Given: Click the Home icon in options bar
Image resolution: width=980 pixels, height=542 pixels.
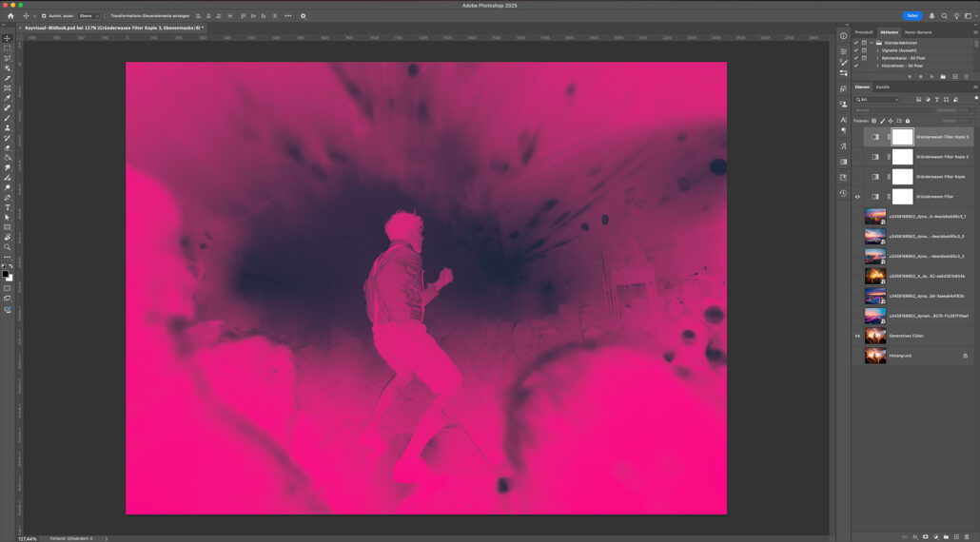Looking at the screenshot, I should click(10, 16).
